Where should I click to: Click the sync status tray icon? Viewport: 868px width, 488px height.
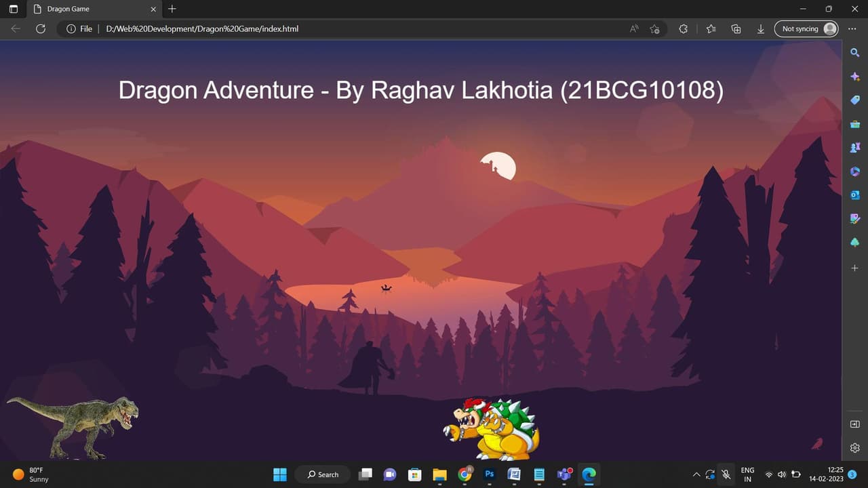(711, 474)
